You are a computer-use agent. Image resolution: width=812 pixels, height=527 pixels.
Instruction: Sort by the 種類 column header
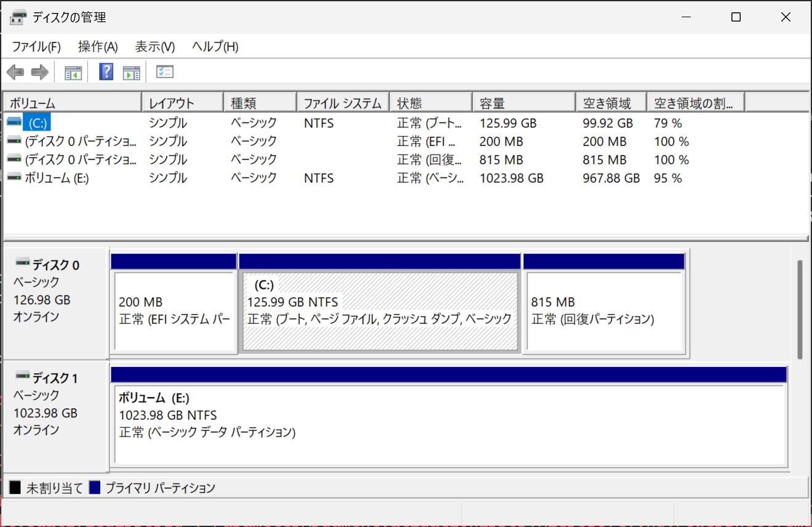click(x=260, y=103)
